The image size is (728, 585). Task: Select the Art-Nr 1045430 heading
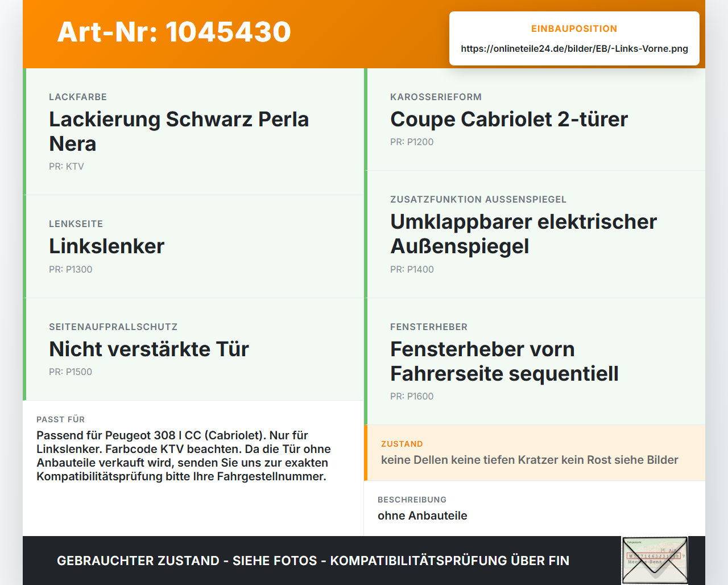click(174, 32)
